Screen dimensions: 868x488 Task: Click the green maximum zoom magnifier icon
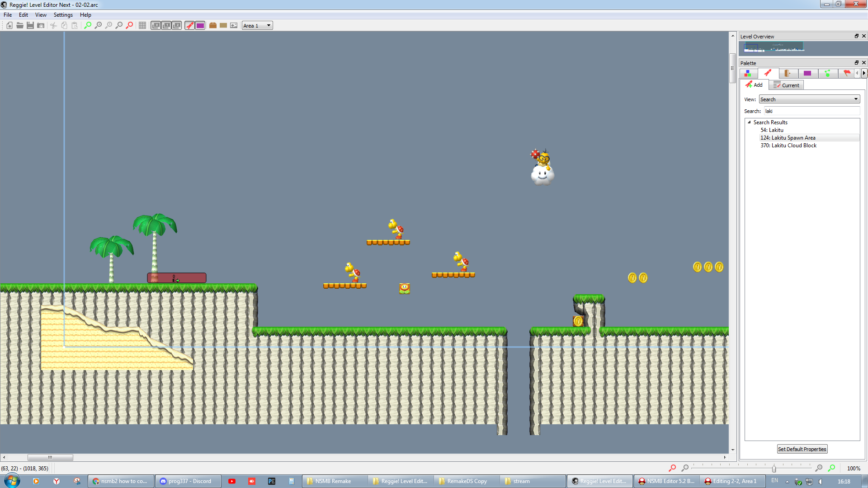coord(88,26)
